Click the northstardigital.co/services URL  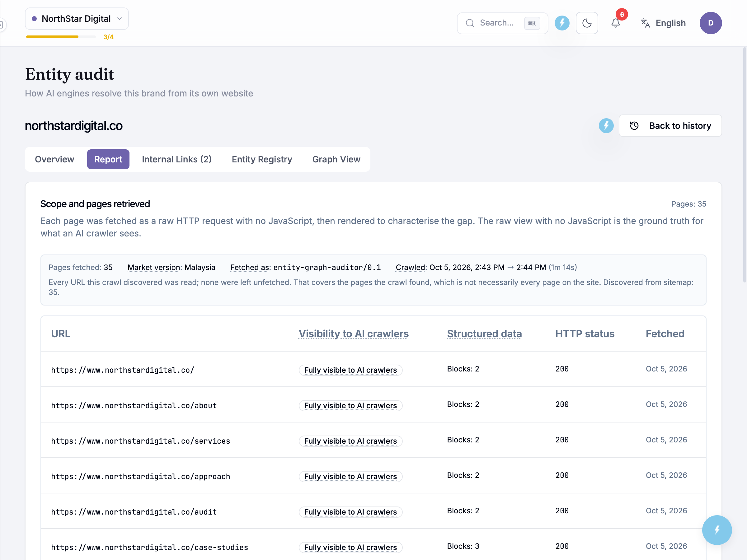click(140, 441)
